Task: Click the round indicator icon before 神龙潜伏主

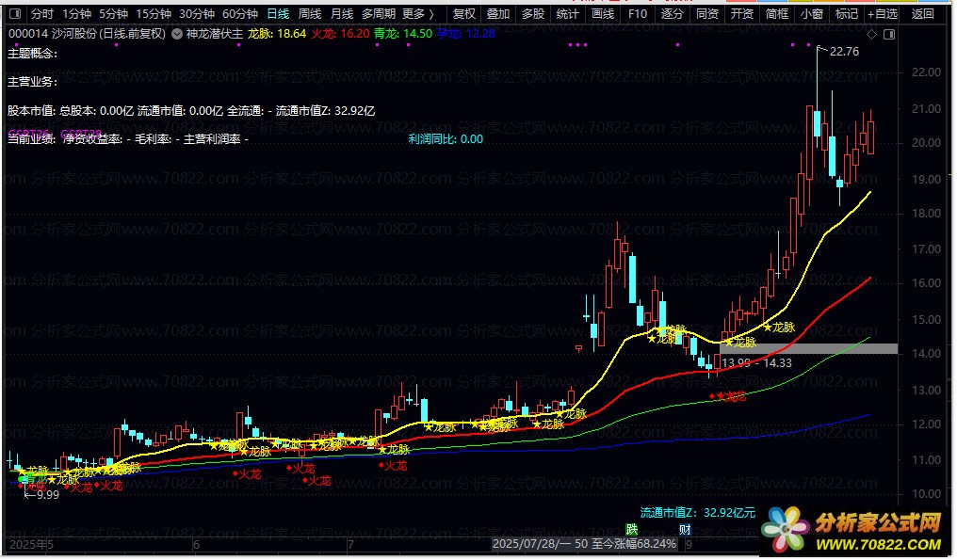Action: click(176, 33)
